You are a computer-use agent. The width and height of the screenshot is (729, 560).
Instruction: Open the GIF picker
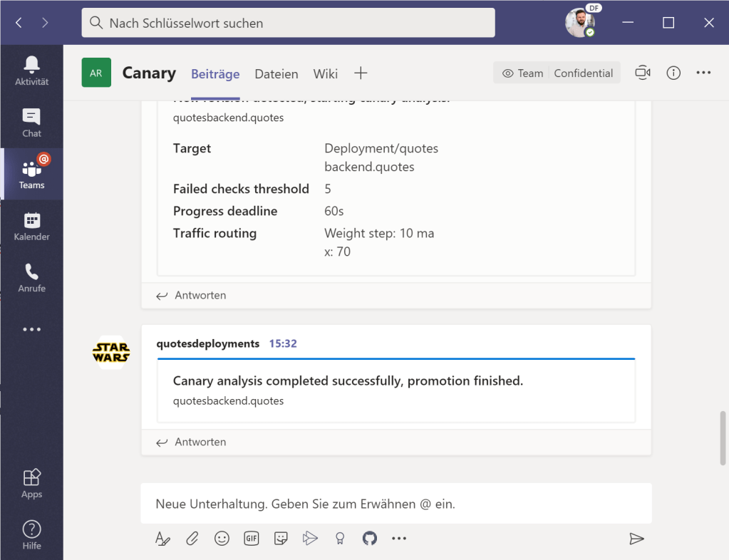252,539
